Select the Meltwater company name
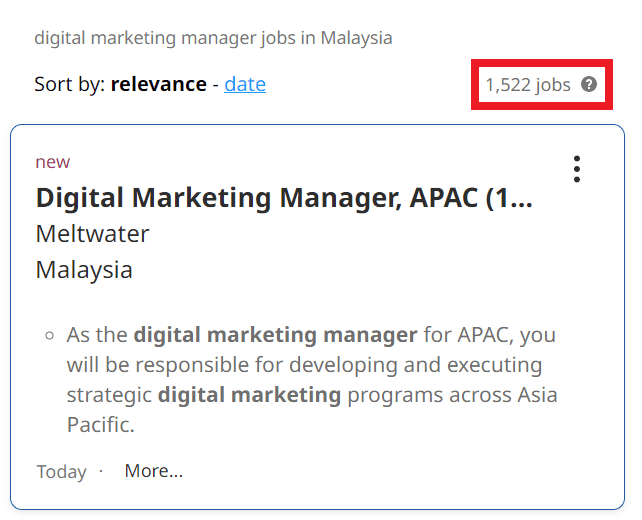This screenshot has height=520, width=642. pyautogui.click(x=93, y=234)
